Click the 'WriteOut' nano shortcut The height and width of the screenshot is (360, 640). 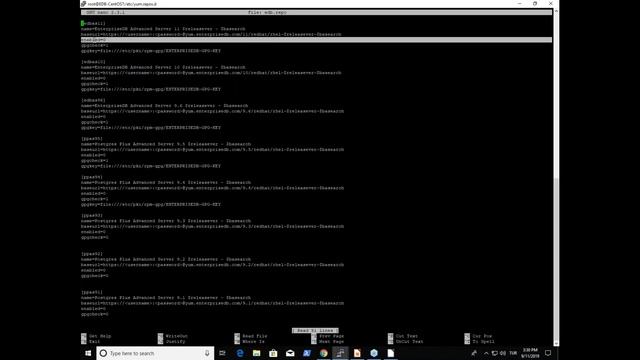(x=173, y=336)
